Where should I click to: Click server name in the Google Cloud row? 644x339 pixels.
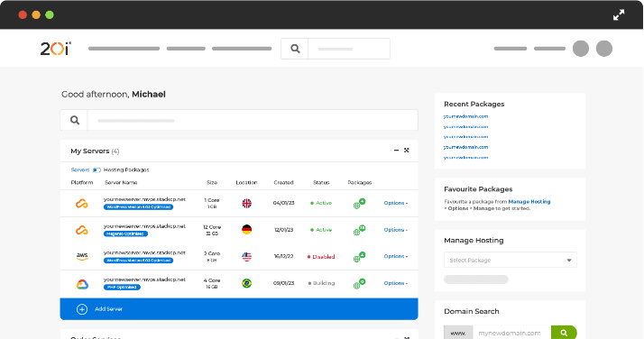[x=144, y=279]
